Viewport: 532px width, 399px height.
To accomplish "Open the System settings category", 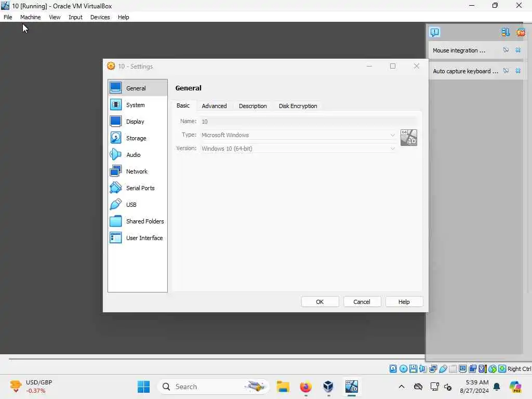I will [x=137, y=105].
